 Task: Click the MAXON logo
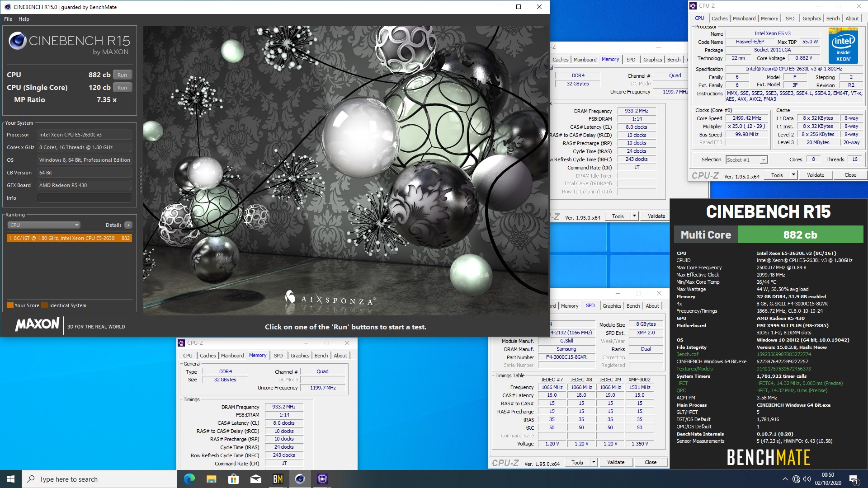pos(37,324)
